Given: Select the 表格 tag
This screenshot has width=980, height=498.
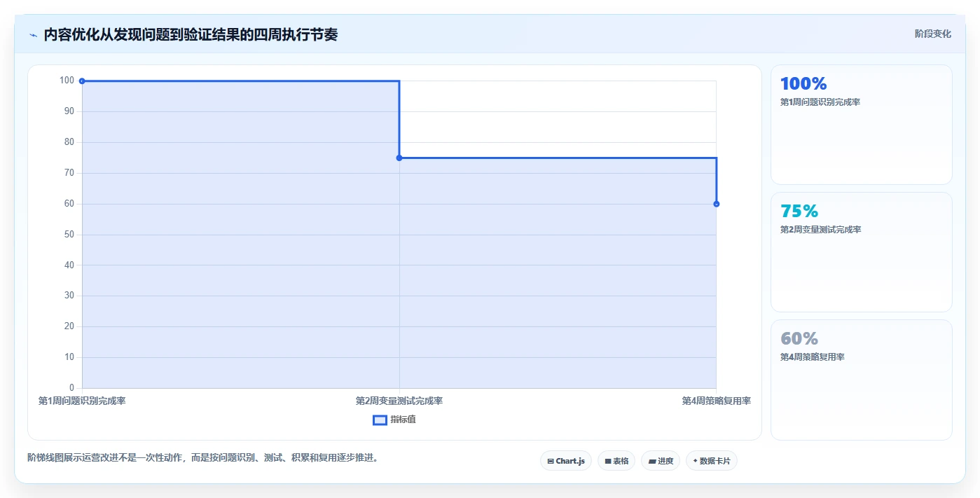Looking at the screenshot, I should point(616,461).
